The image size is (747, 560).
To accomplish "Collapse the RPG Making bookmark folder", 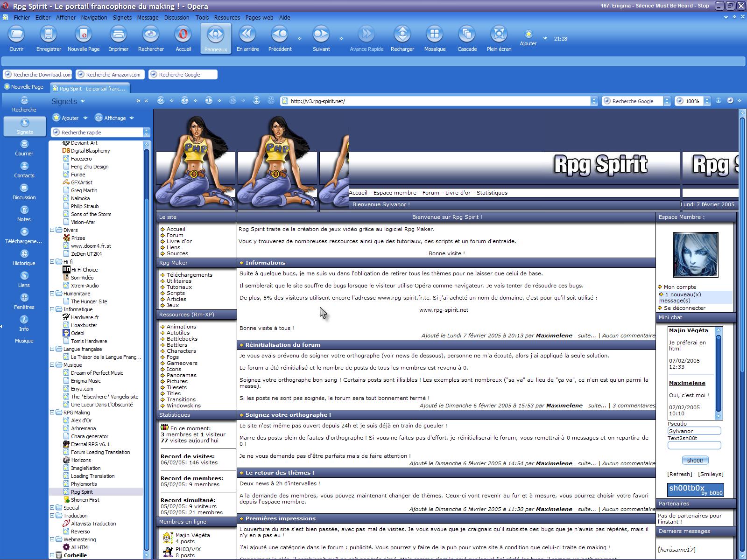I will point(52,413).
